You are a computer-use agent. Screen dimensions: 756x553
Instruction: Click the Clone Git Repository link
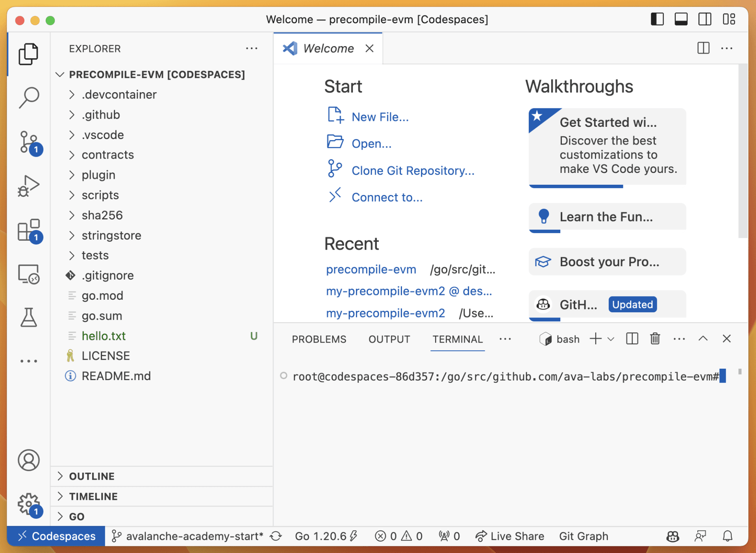[413, 171]
